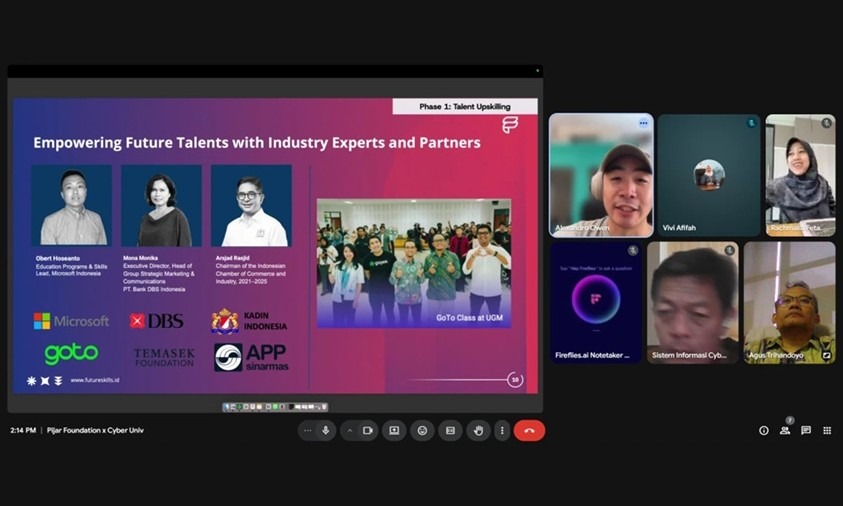
Task: Open meeting details info icon
Action: click(x=764, y=430)
